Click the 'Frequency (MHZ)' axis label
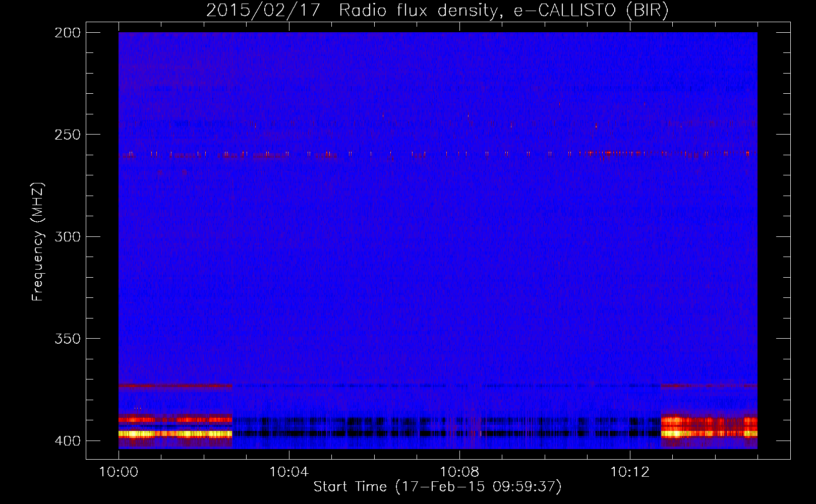The width and height of the screenshot is (816, 504). [38, 242]
